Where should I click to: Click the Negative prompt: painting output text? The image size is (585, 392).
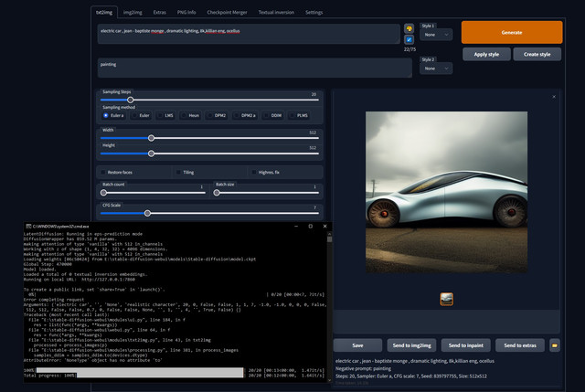click(363, 368)
